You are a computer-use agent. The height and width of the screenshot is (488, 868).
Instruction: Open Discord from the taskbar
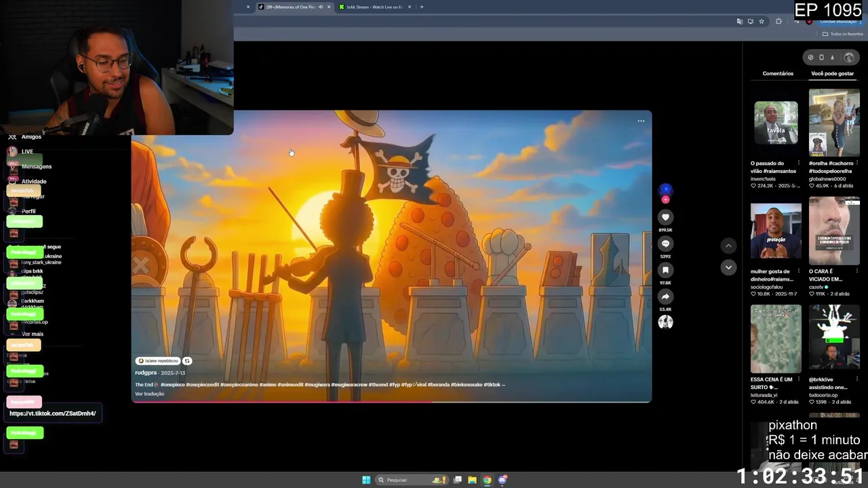(x=502, y=480)
